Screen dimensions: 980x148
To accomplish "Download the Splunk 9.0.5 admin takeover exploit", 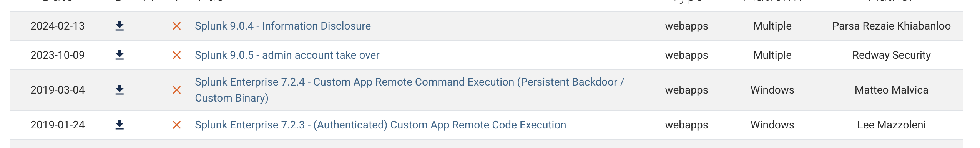I will 120,55.
